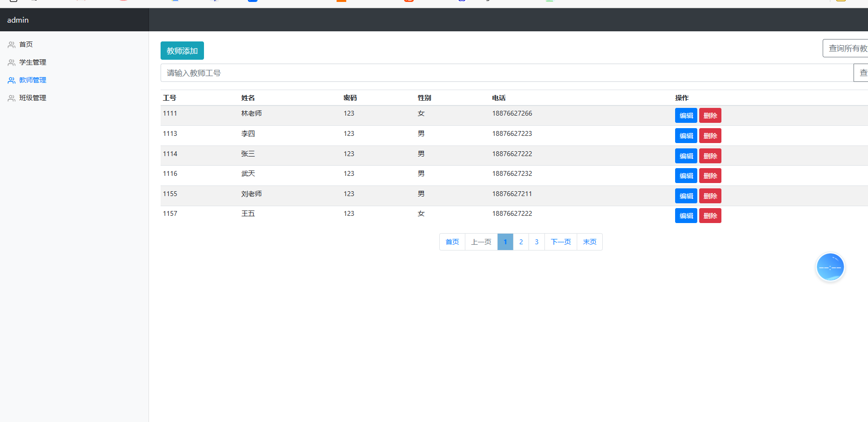Edit teacher 1111 林老师
Image resolution: width=868 pixels, height=422 pixels.
(686, 116)
